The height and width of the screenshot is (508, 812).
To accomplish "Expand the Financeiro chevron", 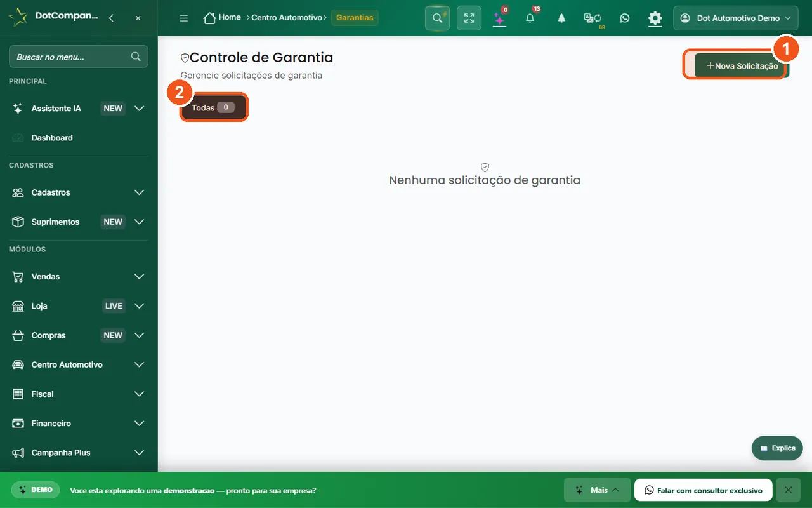I will 140,424.
